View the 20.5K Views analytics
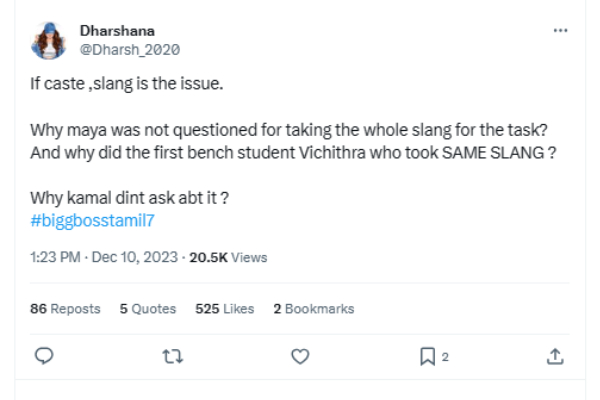This screenshot has height=400, width=600. [x=229, y=257]
